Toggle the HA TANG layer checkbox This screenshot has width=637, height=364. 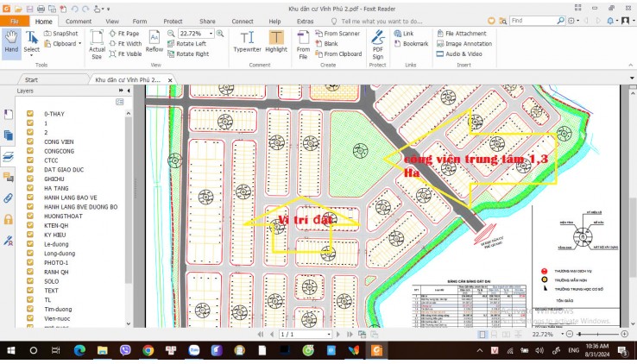click(30, 188)
